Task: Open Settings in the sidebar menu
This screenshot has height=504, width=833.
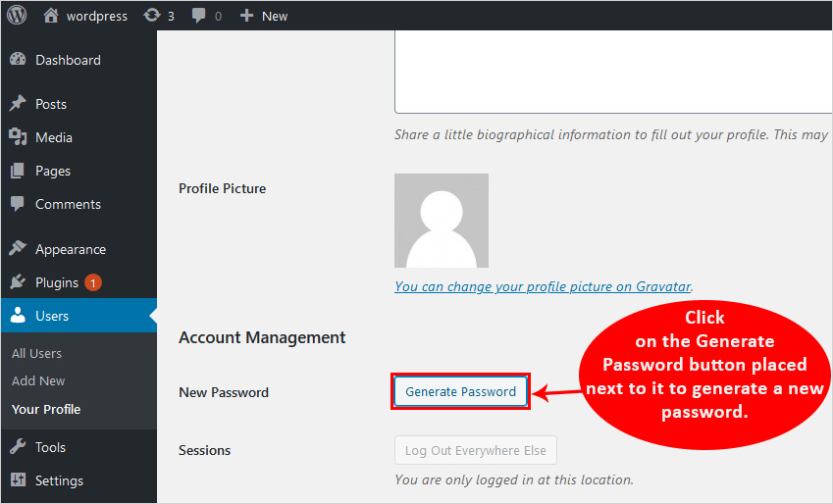Action: [x=59, y=480]
